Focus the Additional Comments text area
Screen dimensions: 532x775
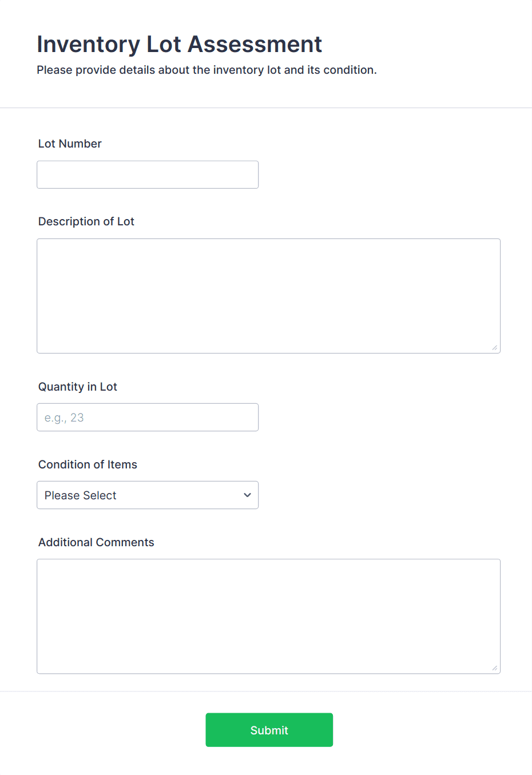[268, 616]
